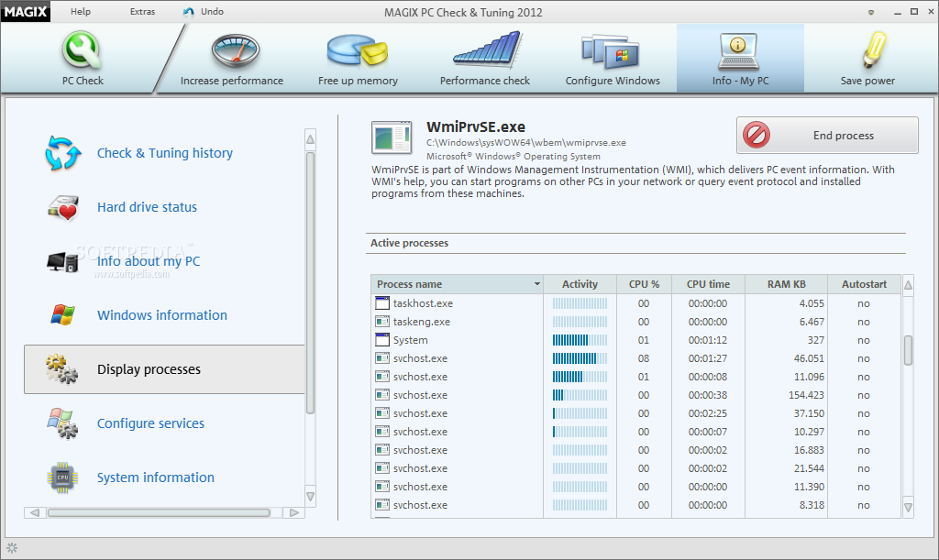Viewport: 939px width, 560px height.
Task: Click process list scroll down arrow
Action: tap(908, 508)
